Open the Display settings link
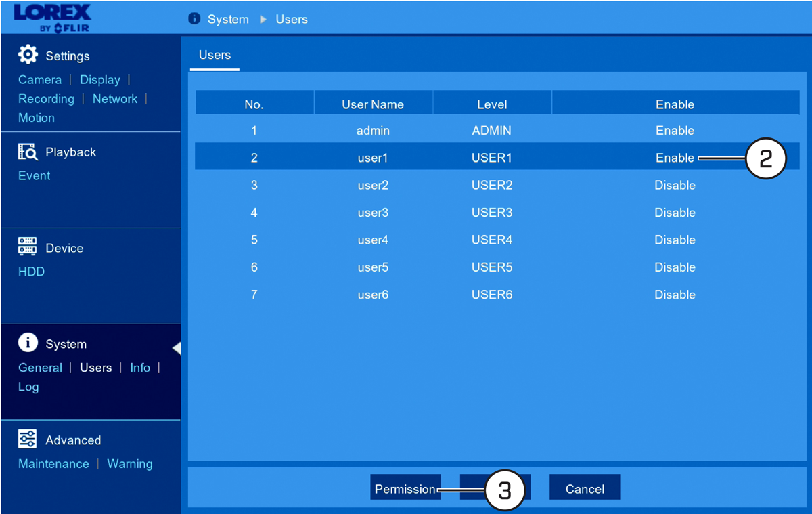 click(x=99, y=79)
